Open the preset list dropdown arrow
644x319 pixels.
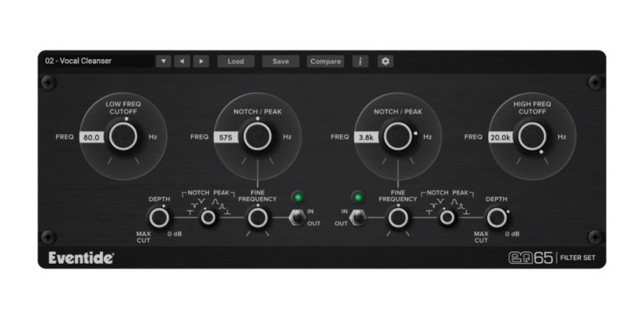tap(164, 62)
